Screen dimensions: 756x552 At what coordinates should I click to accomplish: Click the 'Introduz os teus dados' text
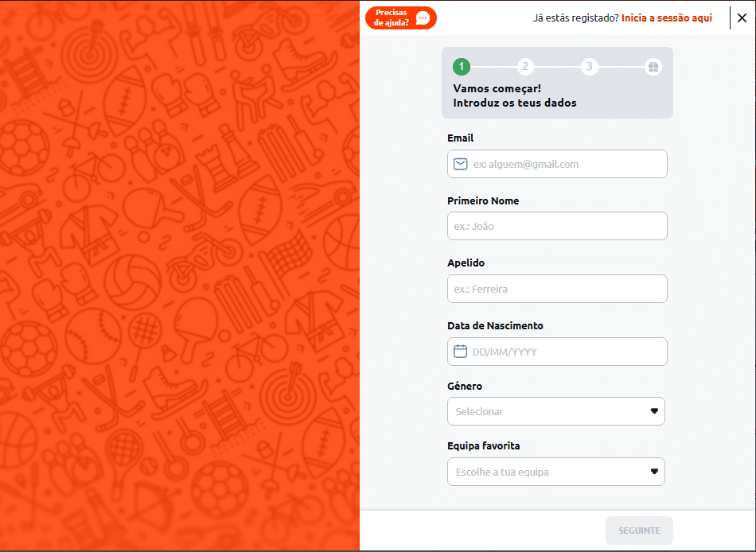point(515,103)
